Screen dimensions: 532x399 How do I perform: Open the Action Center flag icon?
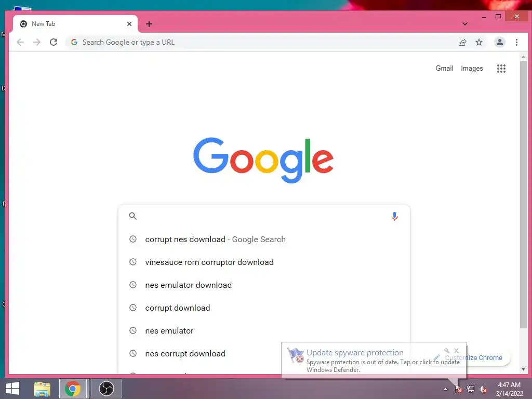[x=458, y=389]
